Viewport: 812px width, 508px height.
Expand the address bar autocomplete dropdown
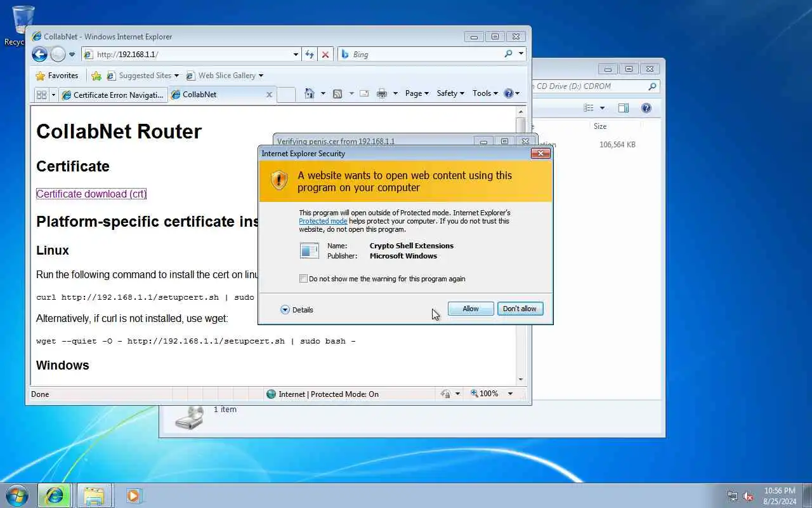point(296,55)
